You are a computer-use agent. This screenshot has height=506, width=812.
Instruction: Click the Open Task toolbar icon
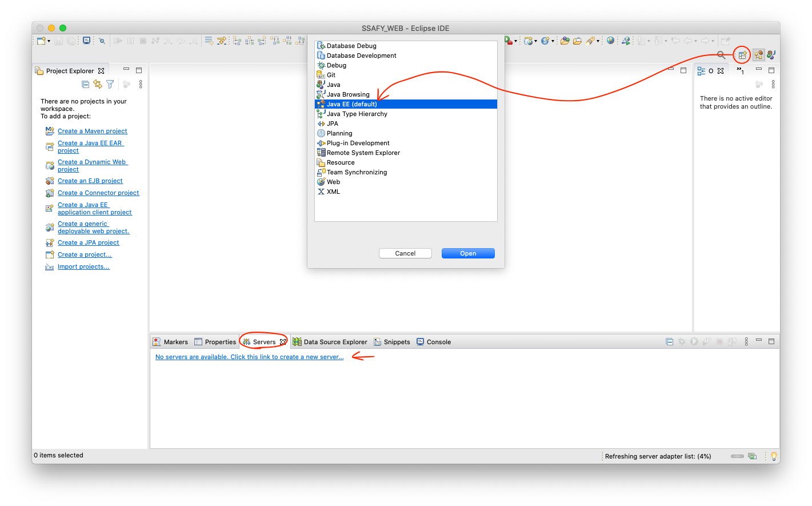click(578, 41)
